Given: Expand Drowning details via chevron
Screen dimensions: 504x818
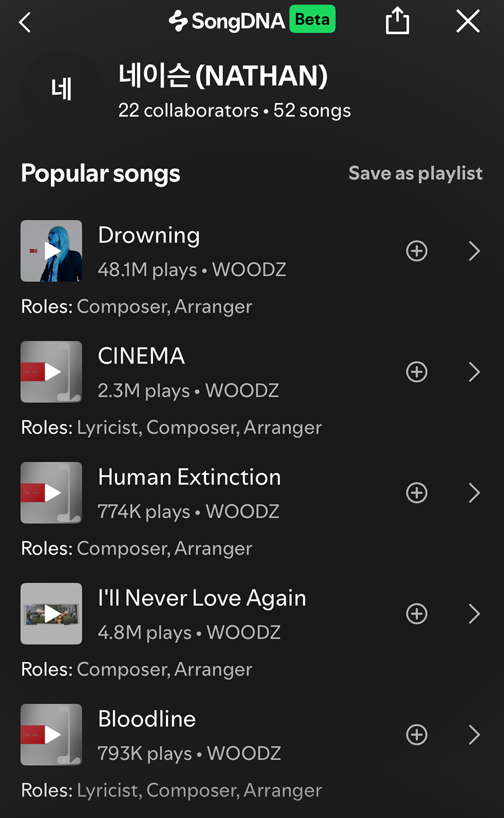Looking at the screenshot, I should tap(474, 251).
